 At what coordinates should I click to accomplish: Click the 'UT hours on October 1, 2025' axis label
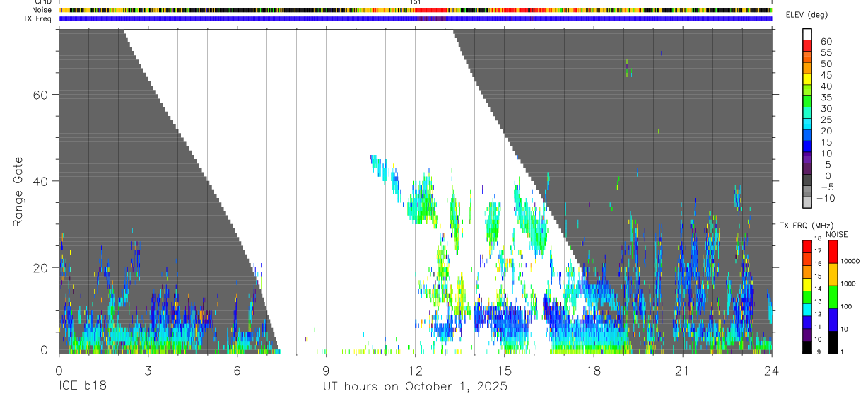coord(415,387)
